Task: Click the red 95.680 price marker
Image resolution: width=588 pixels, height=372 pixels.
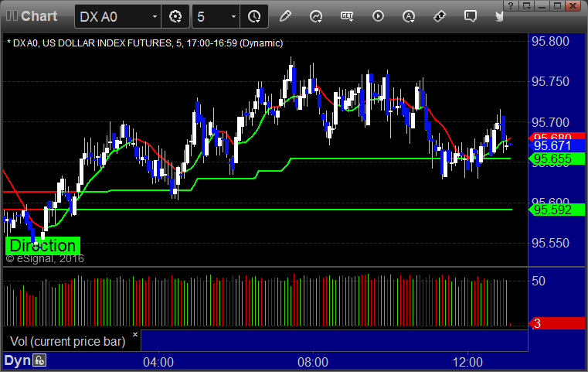Action: point(557,136)
